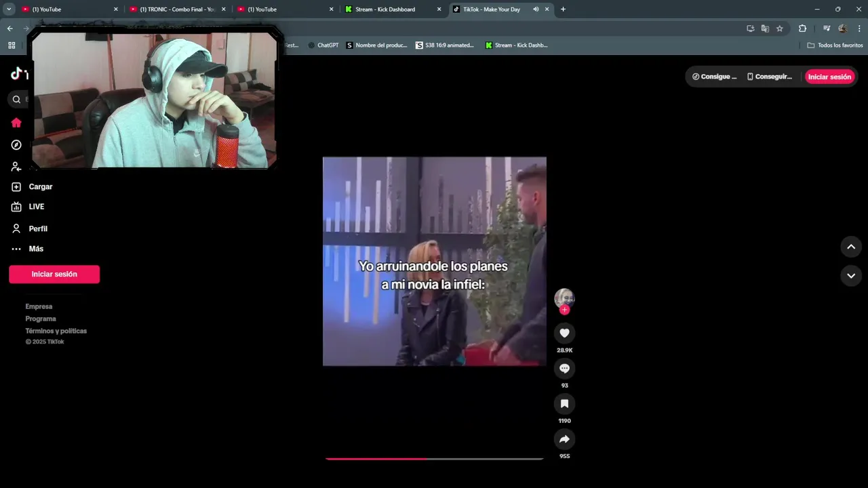Click the pink Iniciar sesión sidebar button

click(x=54, y=274)
